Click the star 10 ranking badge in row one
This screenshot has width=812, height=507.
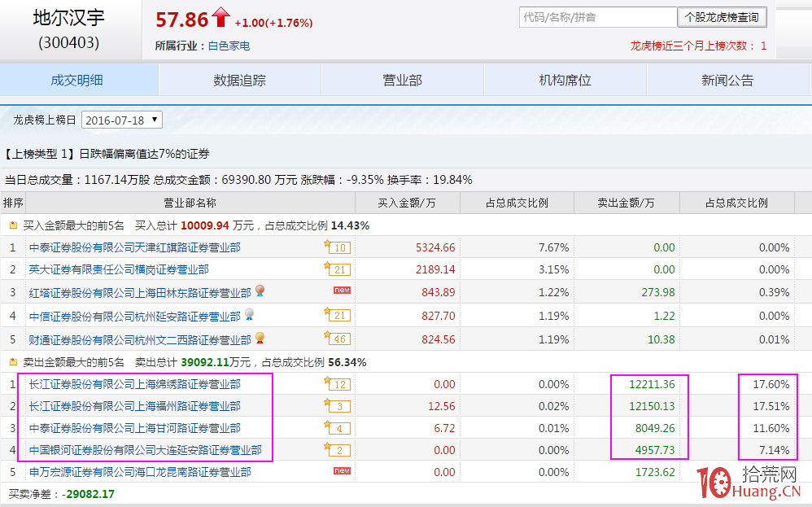click(x=338, y=247)
